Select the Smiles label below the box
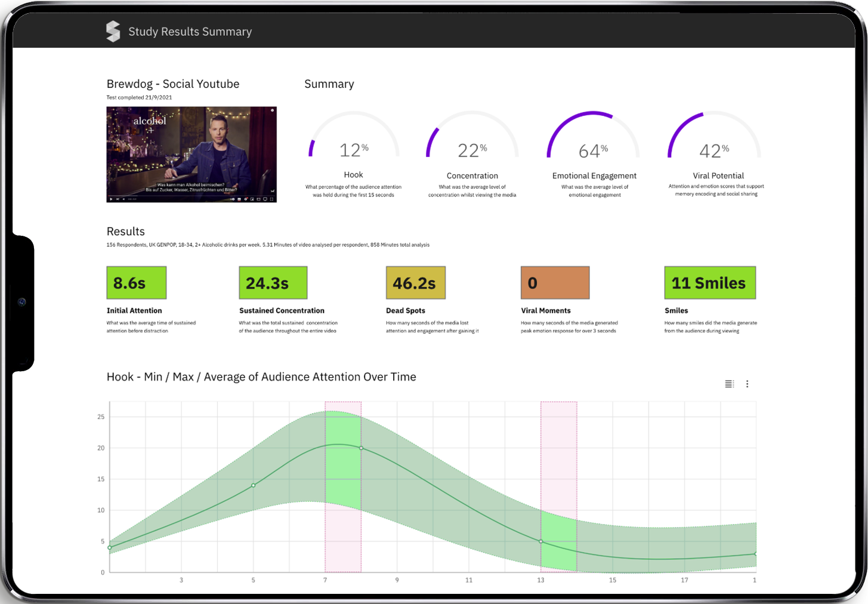Screen dimensions: 868x604 click(677, 311)
